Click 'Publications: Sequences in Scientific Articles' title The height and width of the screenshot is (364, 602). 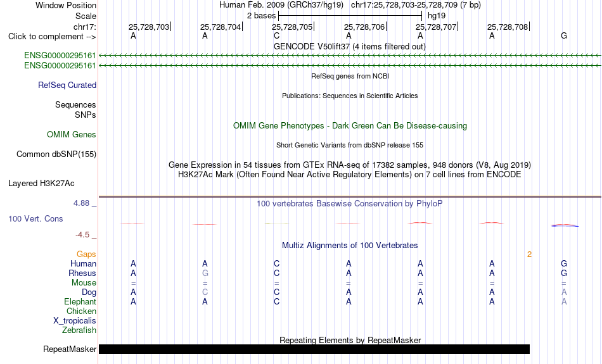(x=350, y=96)
